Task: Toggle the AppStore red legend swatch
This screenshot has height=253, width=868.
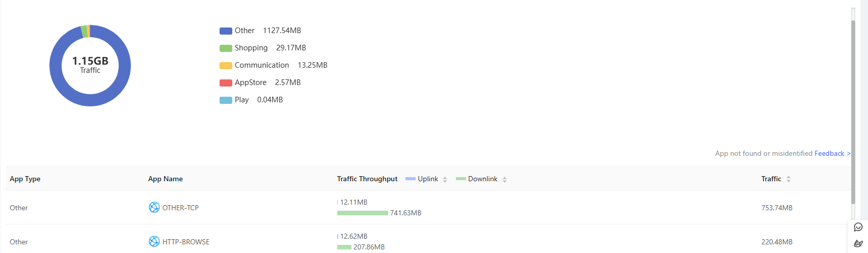Action: tap(226, 83)
